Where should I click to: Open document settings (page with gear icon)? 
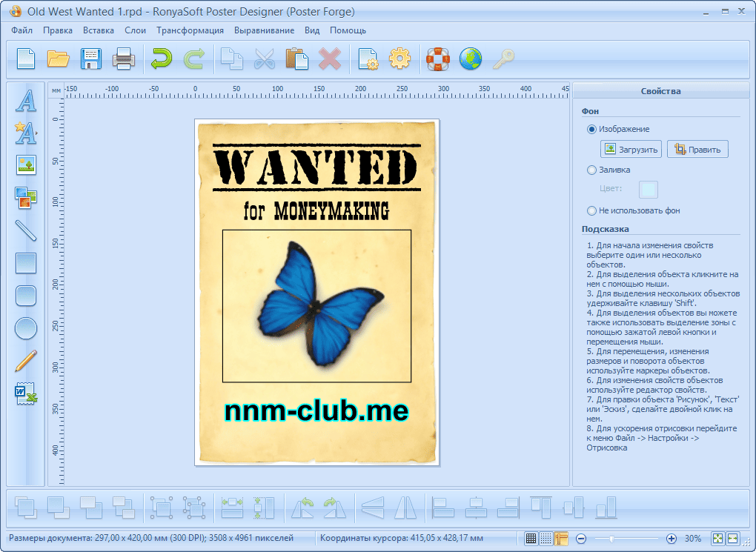(x=368, y=59)
